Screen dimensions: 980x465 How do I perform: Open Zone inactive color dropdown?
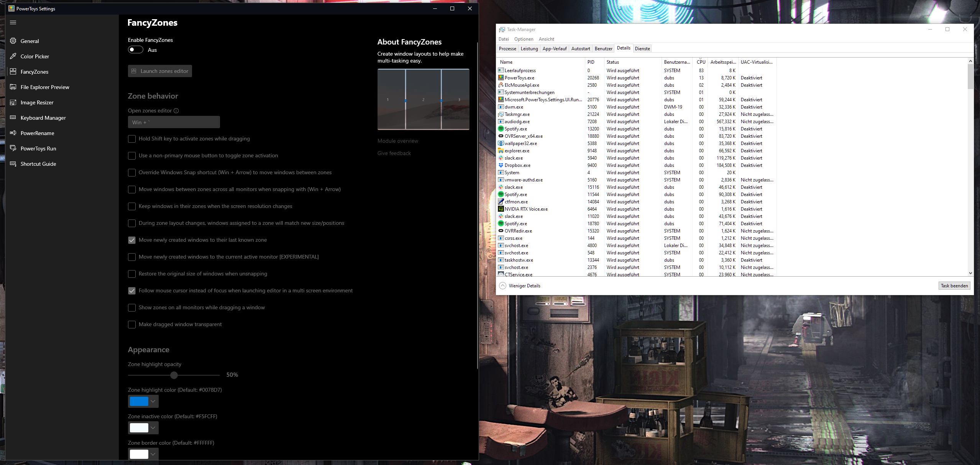click(153, 428)
